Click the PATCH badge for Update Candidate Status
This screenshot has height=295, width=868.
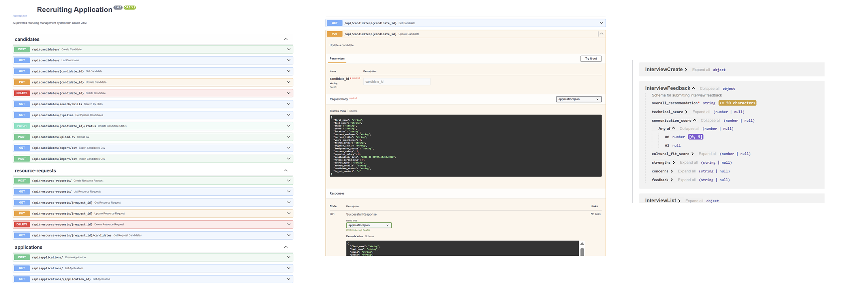click(x=22, y=126)
